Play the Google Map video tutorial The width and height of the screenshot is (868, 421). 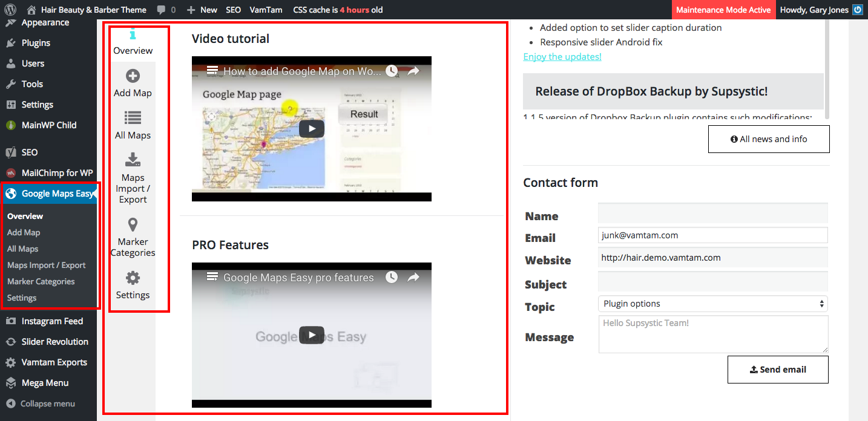pos(312,128)
